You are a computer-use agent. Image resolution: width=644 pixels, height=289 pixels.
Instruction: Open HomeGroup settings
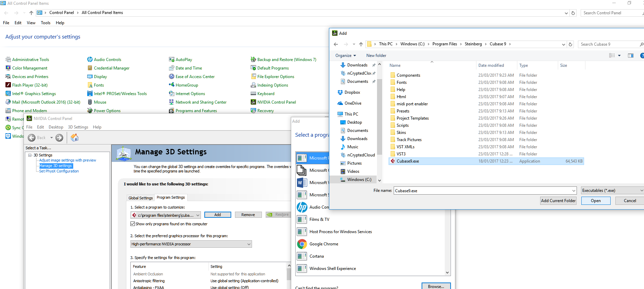pyautogui.click(x=184, y=85)
